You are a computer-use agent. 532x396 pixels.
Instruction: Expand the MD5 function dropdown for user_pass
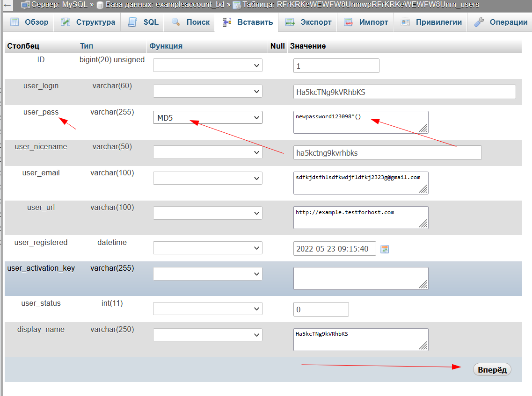208,118
